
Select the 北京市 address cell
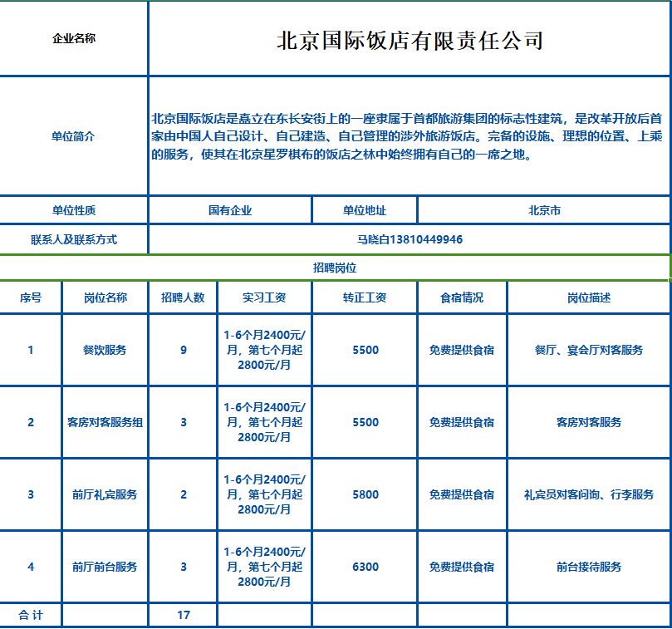pyautogui.click(x=544, y=210)
